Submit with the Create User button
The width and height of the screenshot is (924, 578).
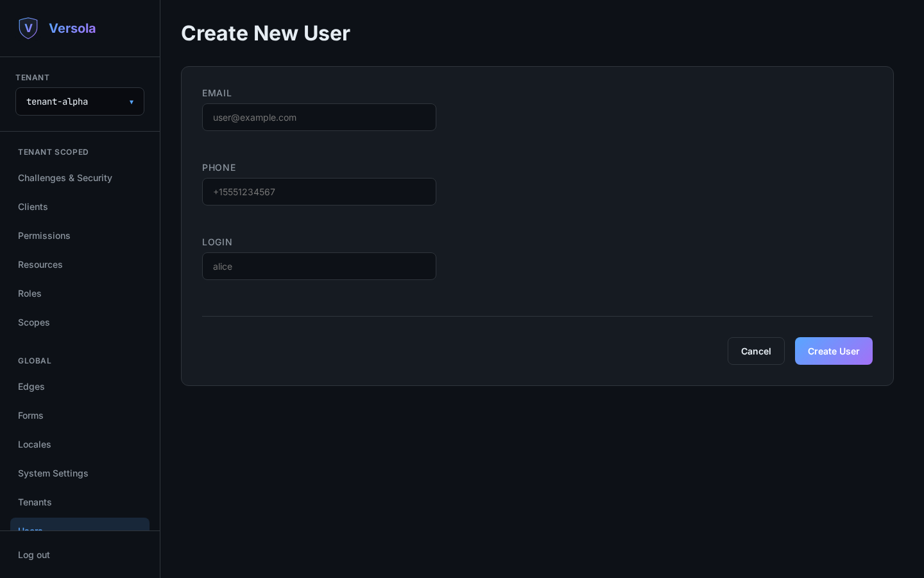coord(834,351)
